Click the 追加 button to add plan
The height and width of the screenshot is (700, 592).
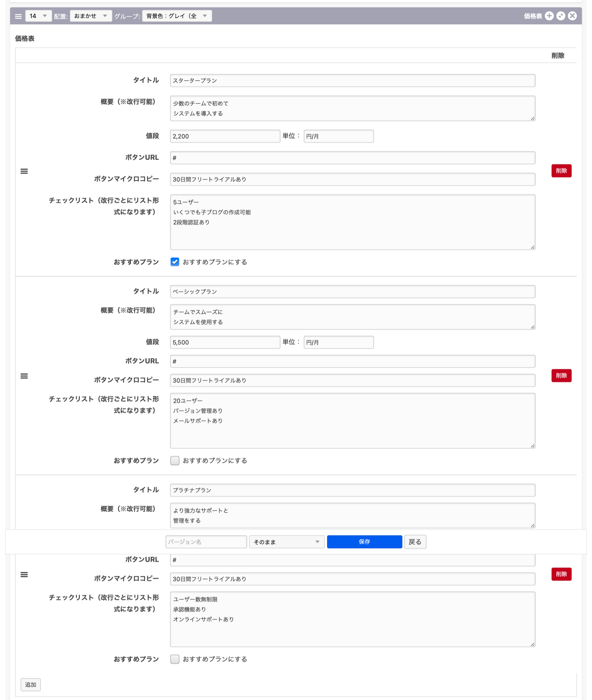(31, 684)
